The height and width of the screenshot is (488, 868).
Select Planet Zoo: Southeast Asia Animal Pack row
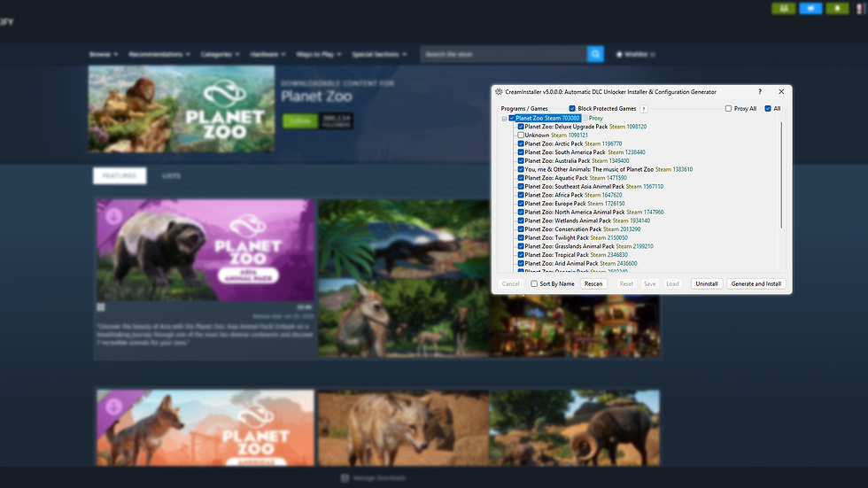tap(593, 187)
